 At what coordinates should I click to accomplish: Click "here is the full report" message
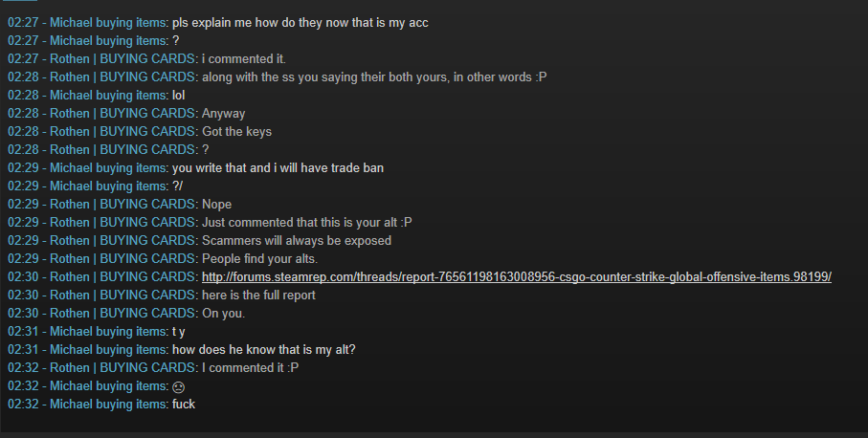pos(258,296)
